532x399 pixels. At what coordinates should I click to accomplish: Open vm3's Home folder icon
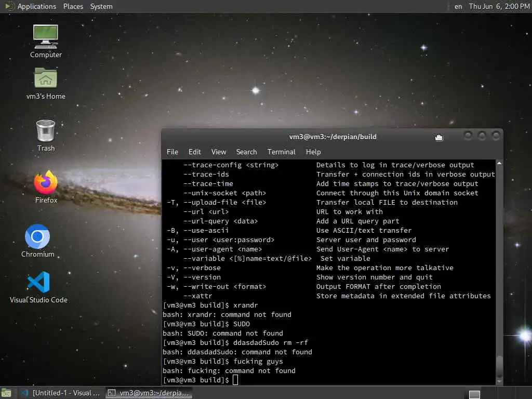46,83
